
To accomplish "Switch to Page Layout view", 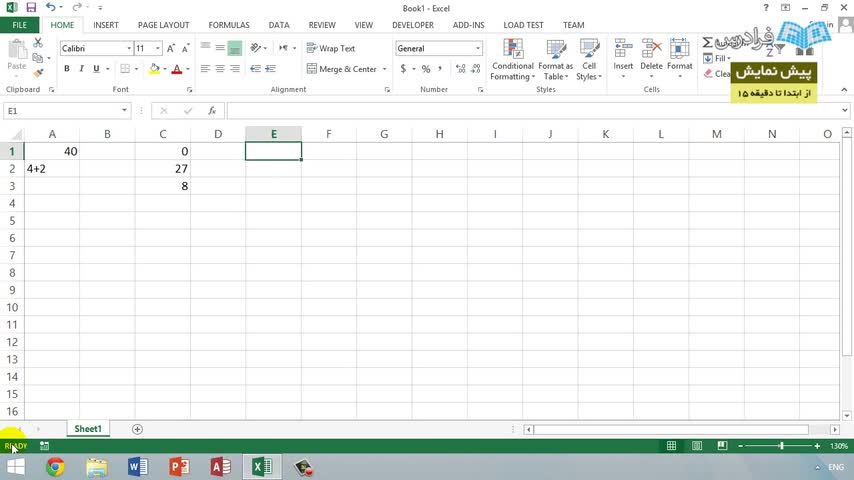I will pyautogui.click(x=697, y=446).
